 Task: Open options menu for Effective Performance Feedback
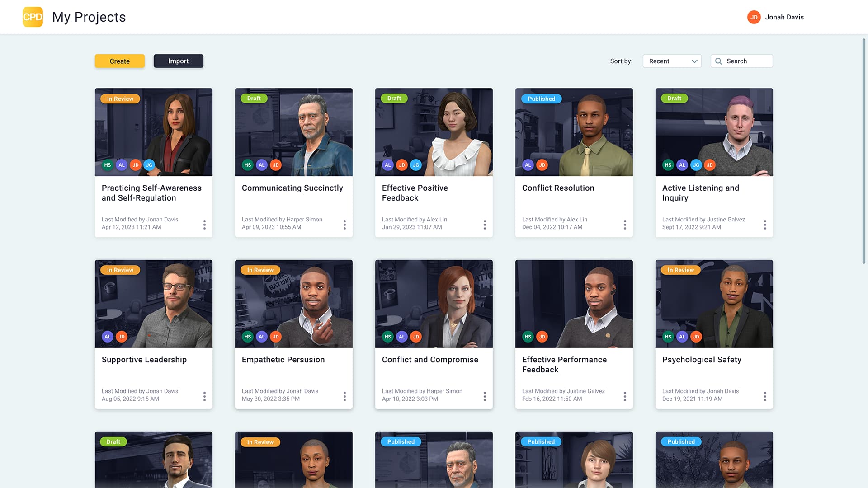[x=625, y=396]
